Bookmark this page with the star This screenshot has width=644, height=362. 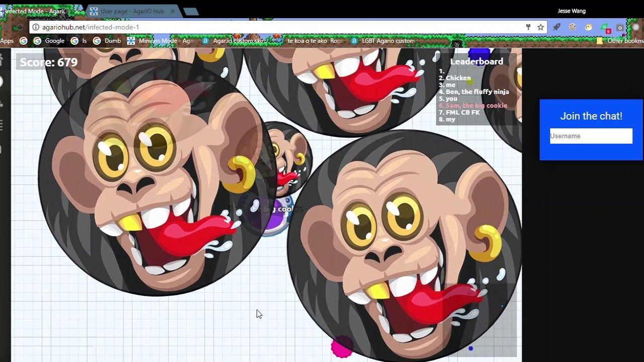pos(540,27)
